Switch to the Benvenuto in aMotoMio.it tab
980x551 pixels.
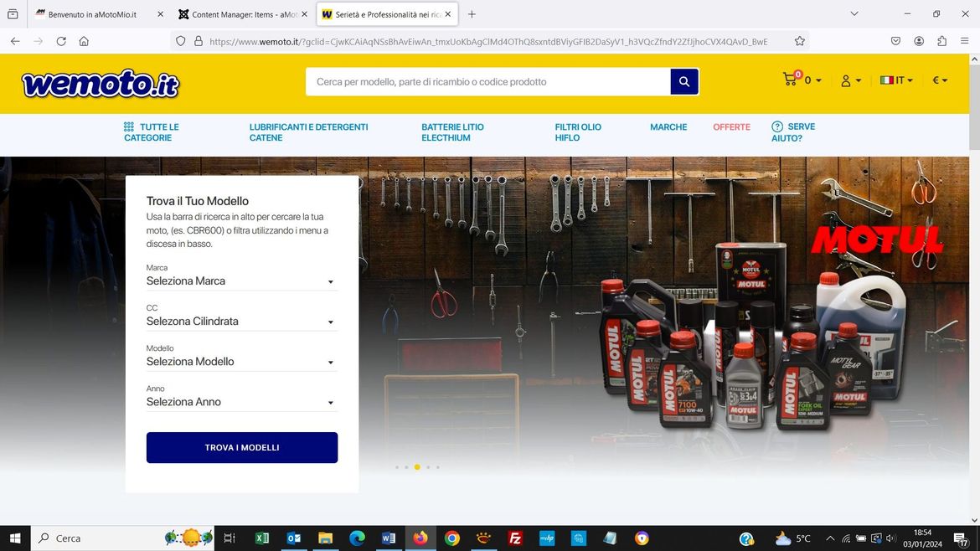pos(92,13)
